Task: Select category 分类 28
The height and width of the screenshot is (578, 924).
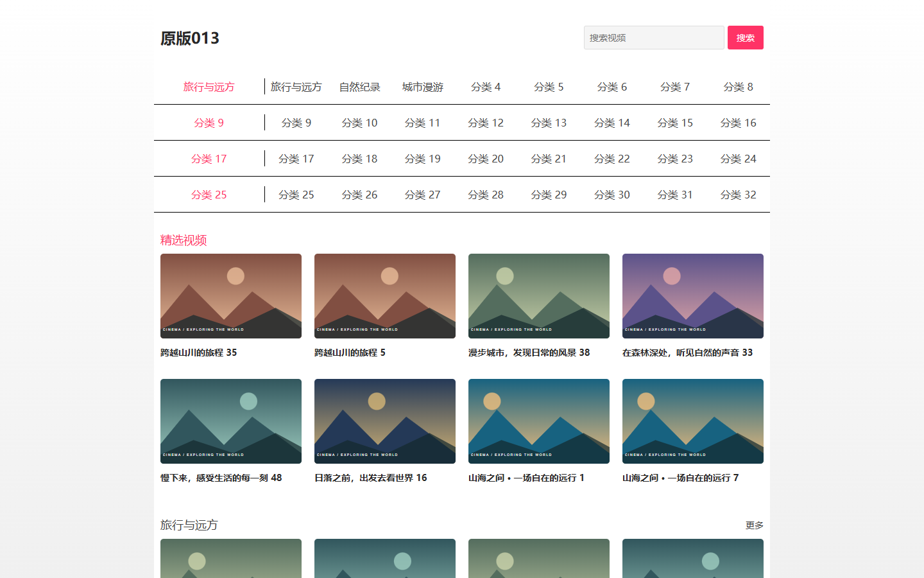Action: pyautogui.click(x=486, y=195)
